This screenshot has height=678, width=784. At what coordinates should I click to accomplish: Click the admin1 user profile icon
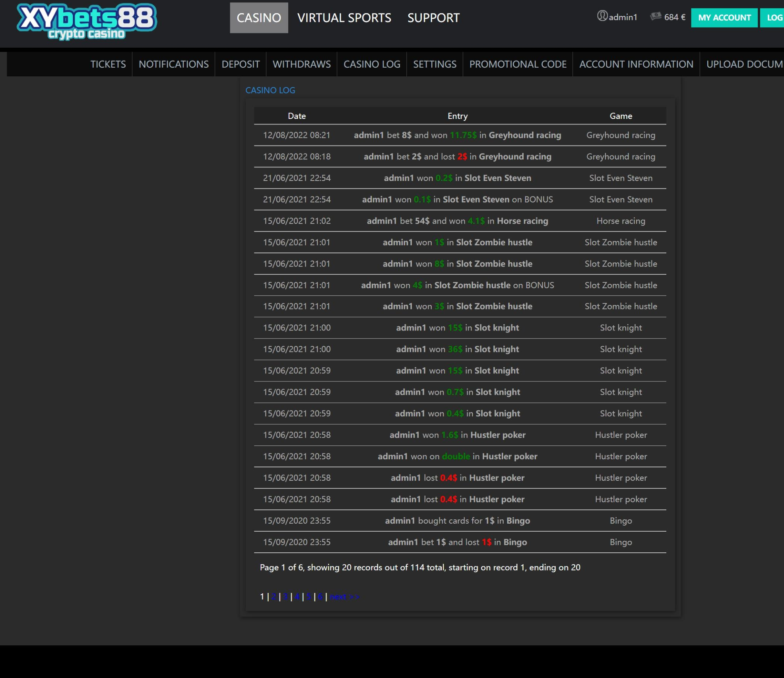tap(602, 16)
